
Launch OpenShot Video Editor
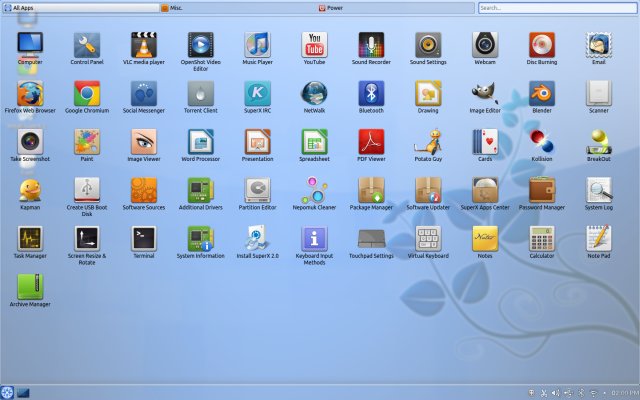tap(200, 45)
